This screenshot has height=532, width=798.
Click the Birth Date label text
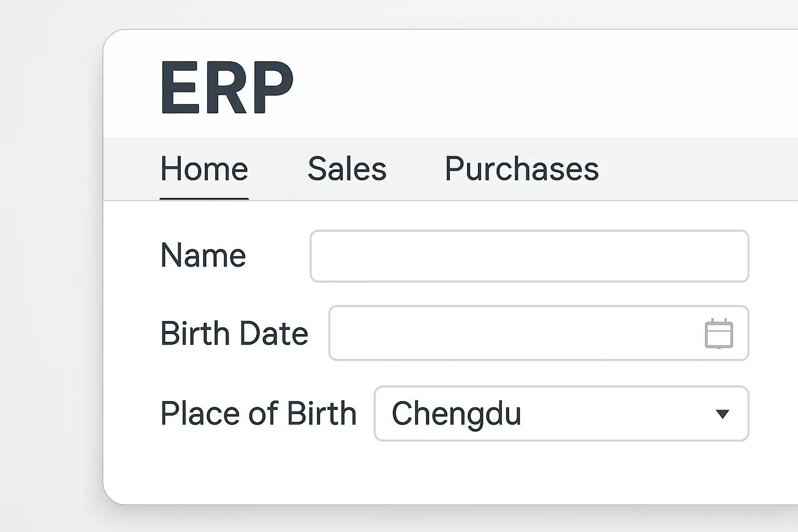coord(234,334)
